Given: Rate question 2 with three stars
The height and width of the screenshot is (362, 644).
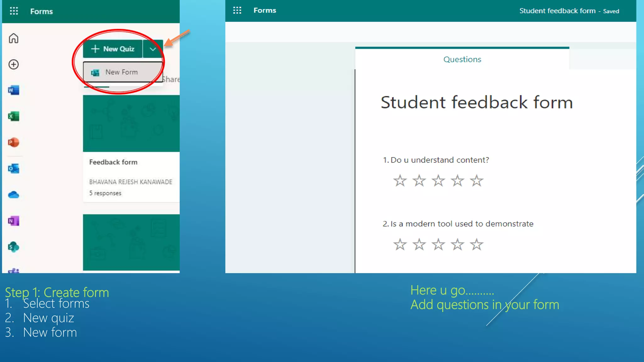Looking at the screenshot, I should pos(438,244).
